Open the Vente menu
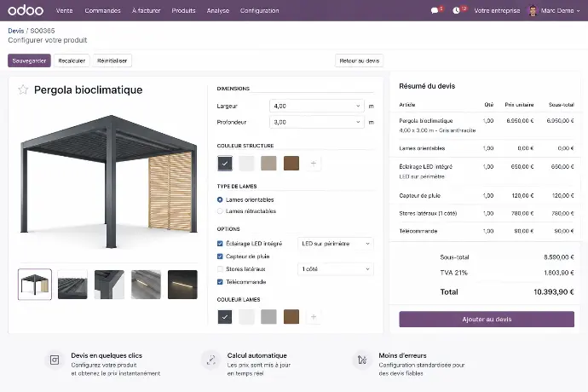588x392 pixels. click(64, 10)
